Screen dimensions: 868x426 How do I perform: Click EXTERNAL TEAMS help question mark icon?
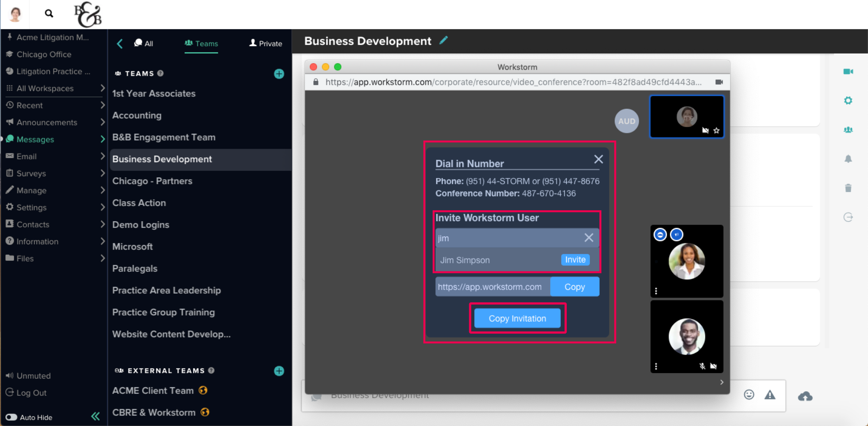[211, 370]
